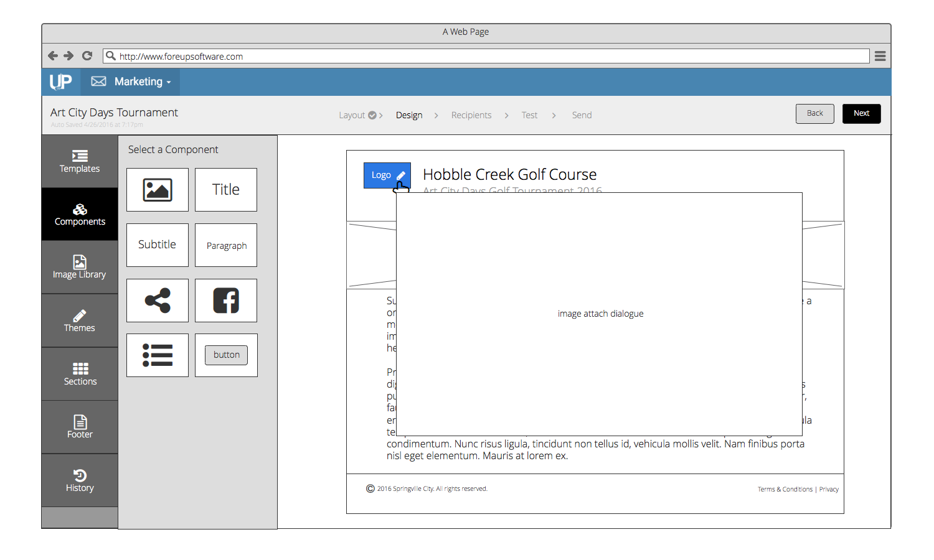The image size is (934, 560).
Task: Select the Design step
Action: click(409, 115)
